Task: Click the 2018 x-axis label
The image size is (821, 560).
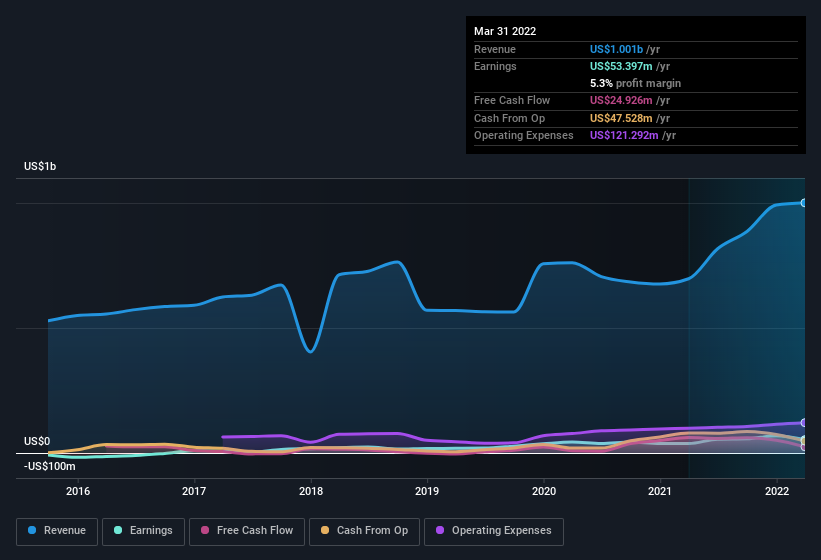Action: [311, 491]
